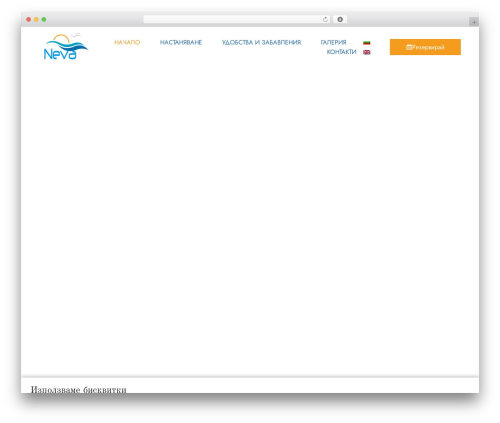The image size is (500, 423).
Task: Click the orange Резервирай button
Action: point(425,47)
